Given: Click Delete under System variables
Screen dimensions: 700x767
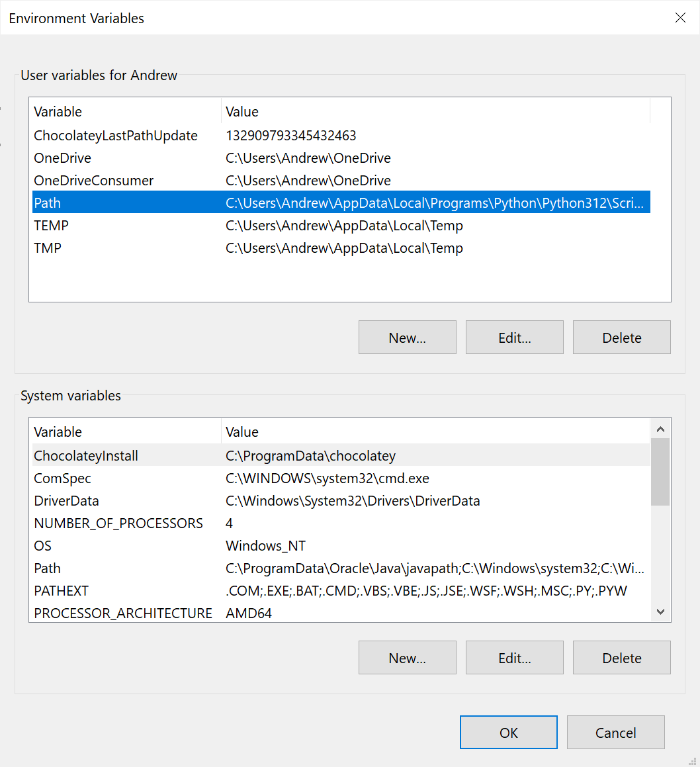Looking at the screenshot, I should (621, 658).
